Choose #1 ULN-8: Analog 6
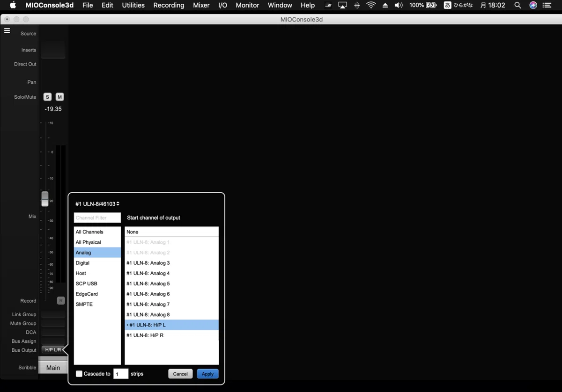Viewport: 562px width, 392px height. coord(171,294)
